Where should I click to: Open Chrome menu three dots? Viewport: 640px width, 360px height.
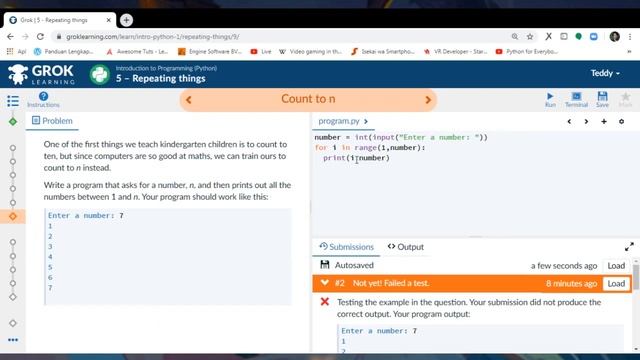(x=630, y=37)
